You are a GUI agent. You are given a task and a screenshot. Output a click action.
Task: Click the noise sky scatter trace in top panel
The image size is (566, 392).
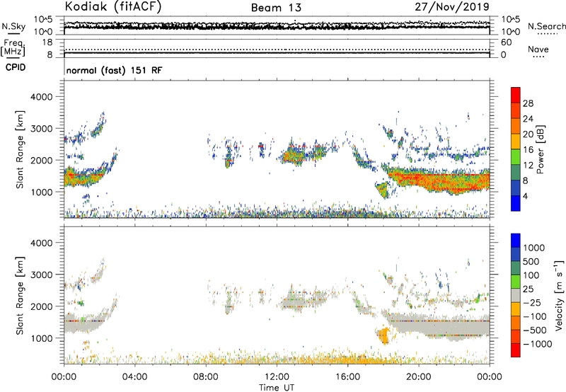point(277,25)
